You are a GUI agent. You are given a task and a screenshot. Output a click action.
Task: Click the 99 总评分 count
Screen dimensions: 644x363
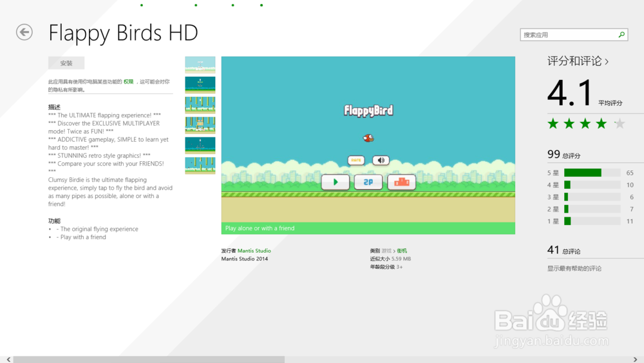564,155
